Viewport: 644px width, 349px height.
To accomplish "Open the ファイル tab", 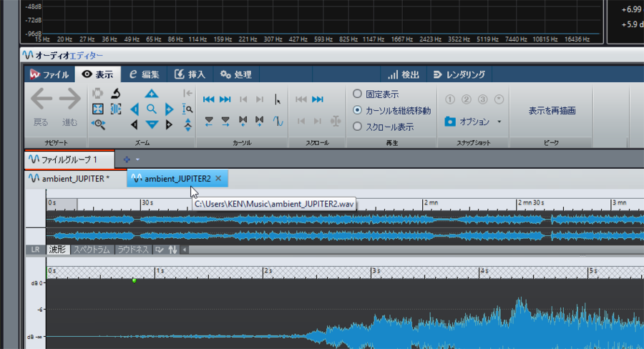I will pyautogui.click(x=49, y=74).
